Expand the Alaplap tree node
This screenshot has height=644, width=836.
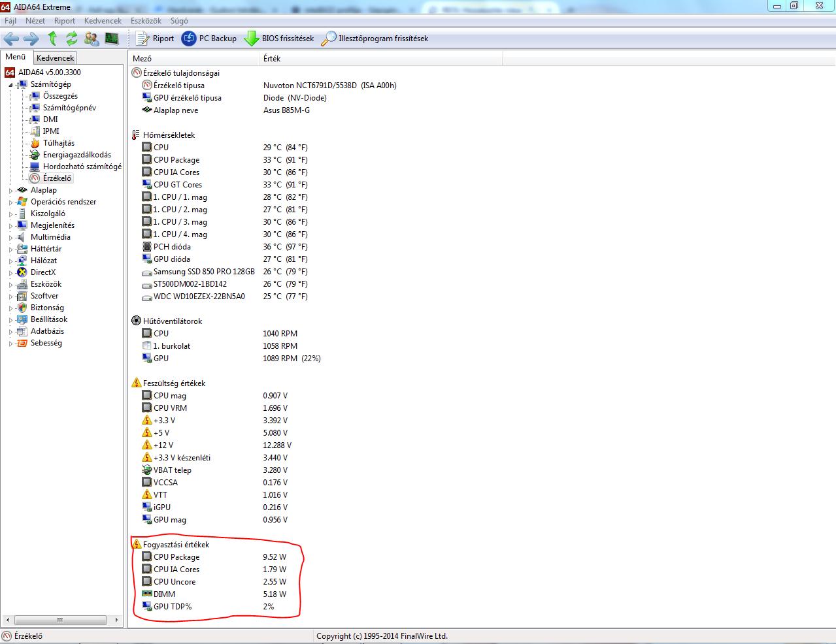coord(10,190)
